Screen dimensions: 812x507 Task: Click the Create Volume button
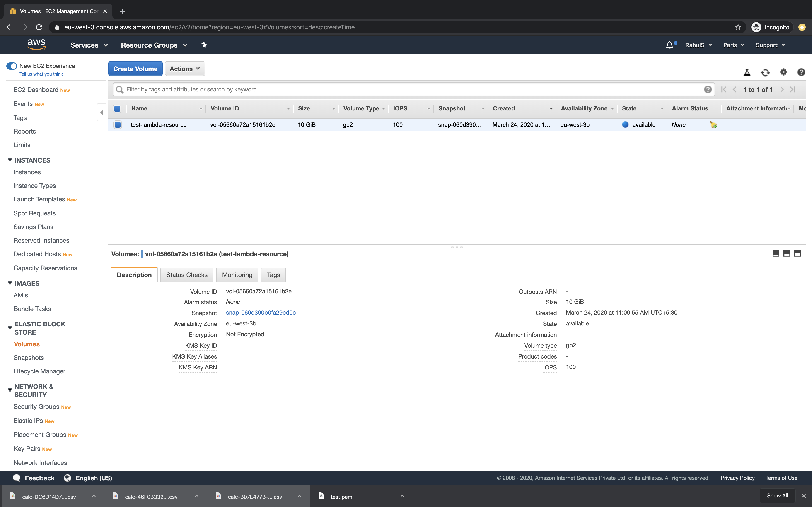(x=135, y=69)
